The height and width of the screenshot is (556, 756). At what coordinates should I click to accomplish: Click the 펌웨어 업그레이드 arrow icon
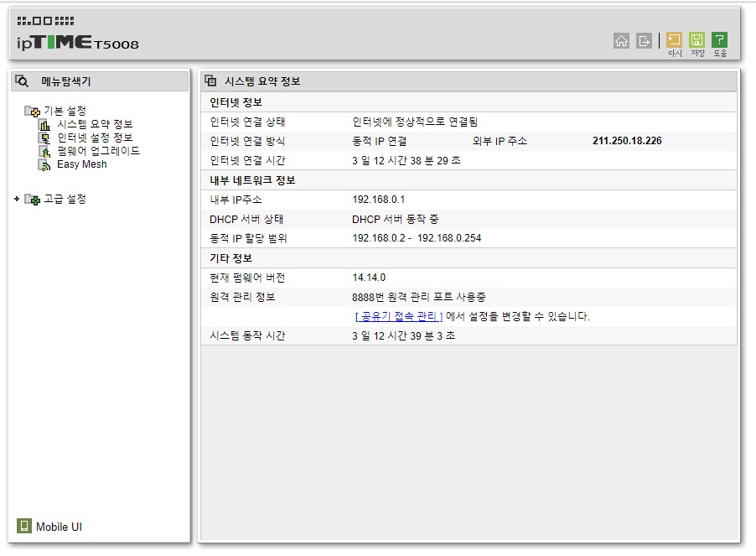click(x=44, y=152)
